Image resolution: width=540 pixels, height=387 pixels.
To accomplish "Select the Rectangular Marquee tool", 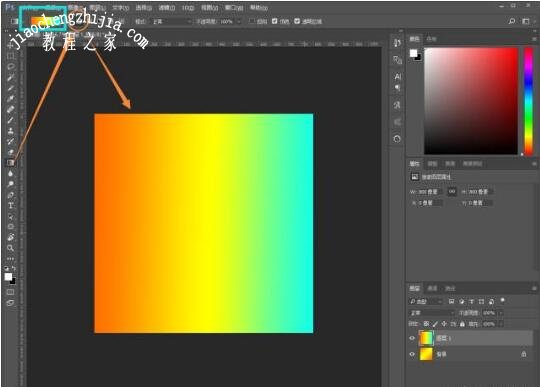I will [11, 56].
